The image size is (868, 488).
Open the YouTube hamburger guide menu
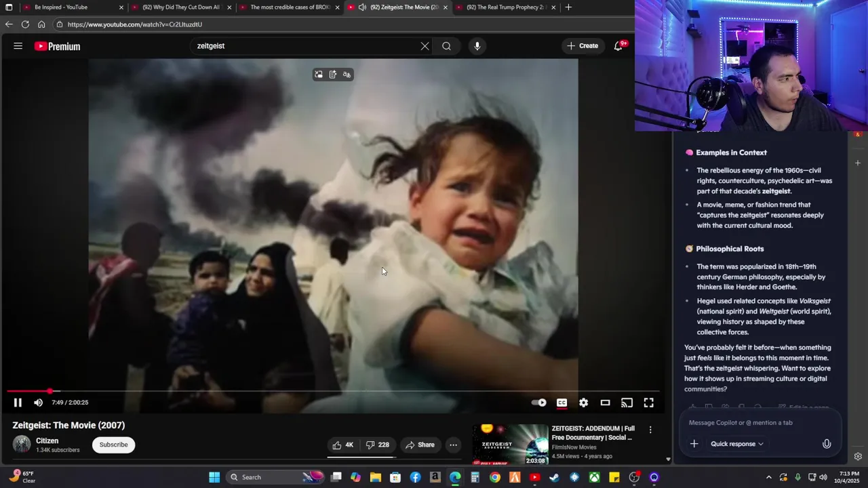tap(18, 46)
